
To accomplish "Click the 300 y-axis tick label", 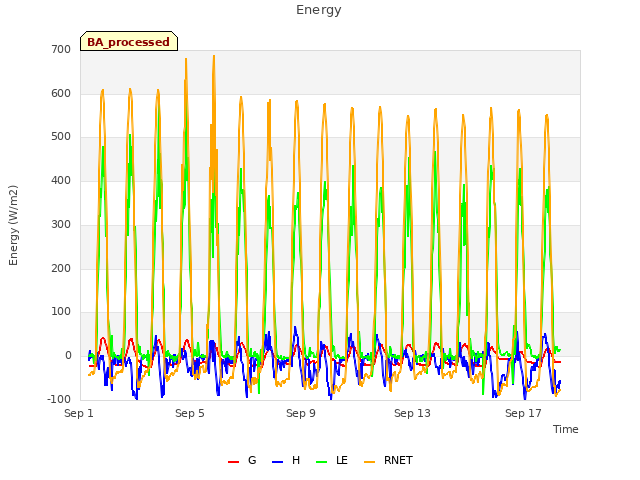I will pyautogui.click(x=61, y=224).
